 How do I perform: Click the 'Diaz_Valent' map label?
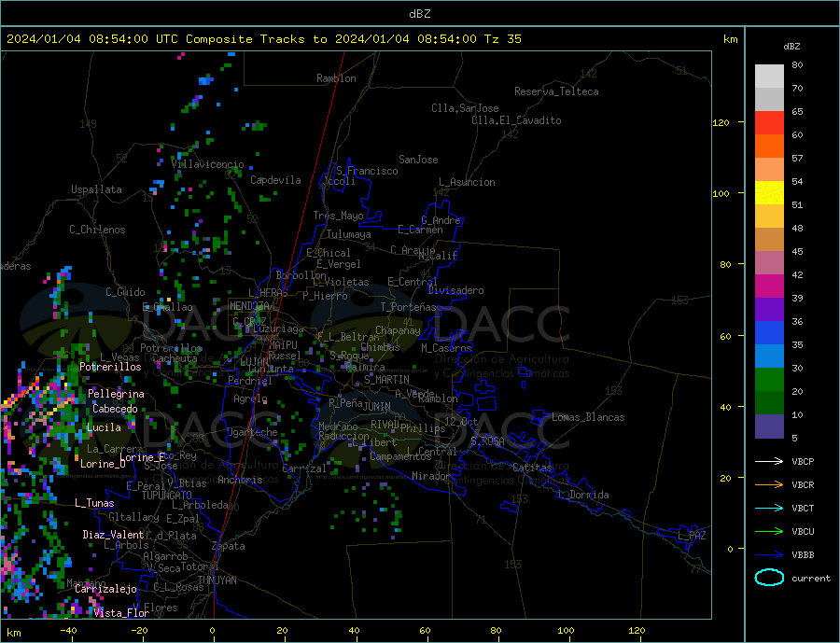pos(113,535)
